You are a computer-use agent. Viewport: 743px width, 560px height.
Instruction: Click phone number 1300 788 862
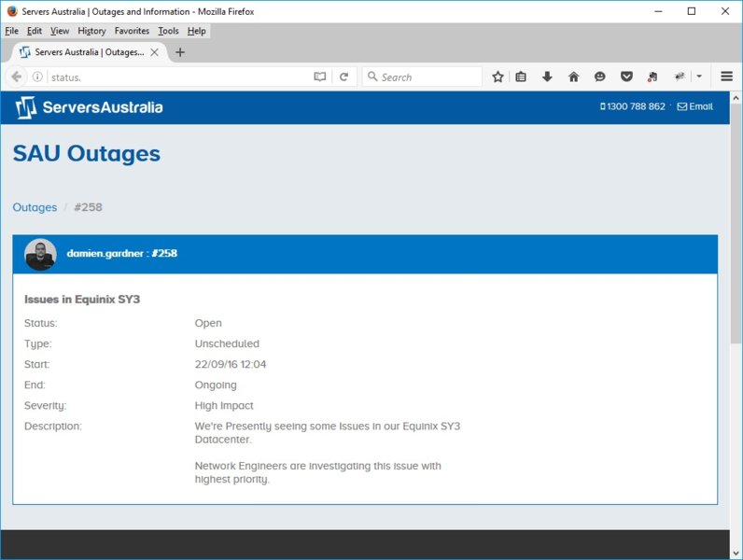(x=633, y=106)
